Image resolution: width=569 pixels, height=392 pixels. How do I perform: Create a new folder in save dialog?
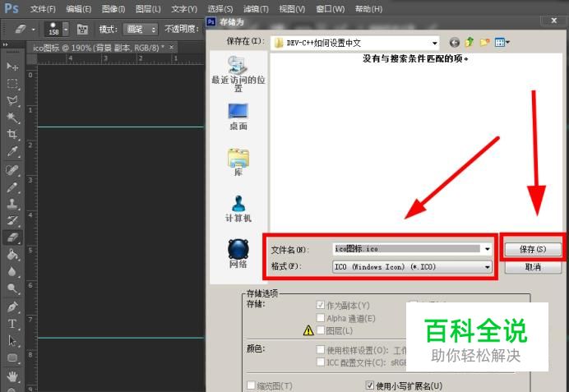tap(485, 43)
